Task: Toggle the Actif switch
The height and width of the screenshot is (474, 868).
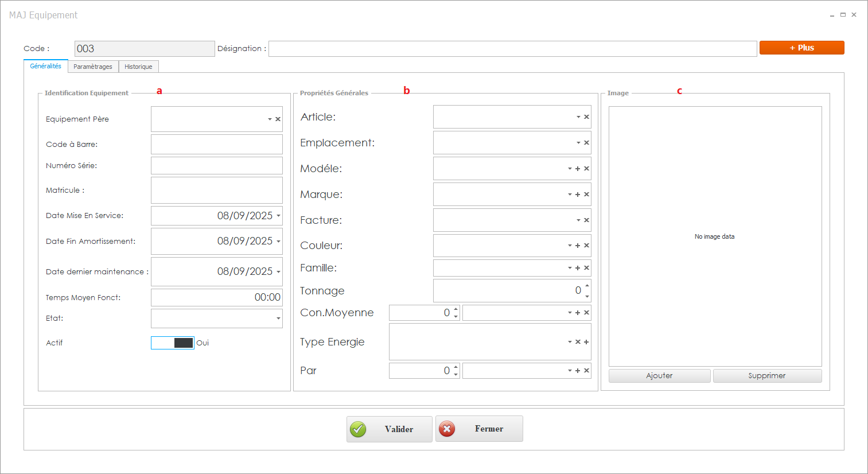Action: (173, 343)
